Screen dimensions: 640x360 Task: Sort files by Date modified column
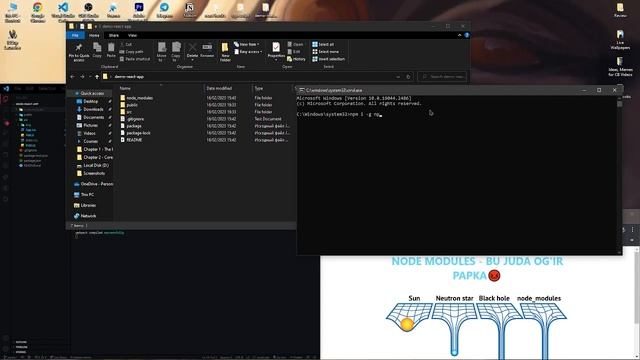[x=219, y=88]
